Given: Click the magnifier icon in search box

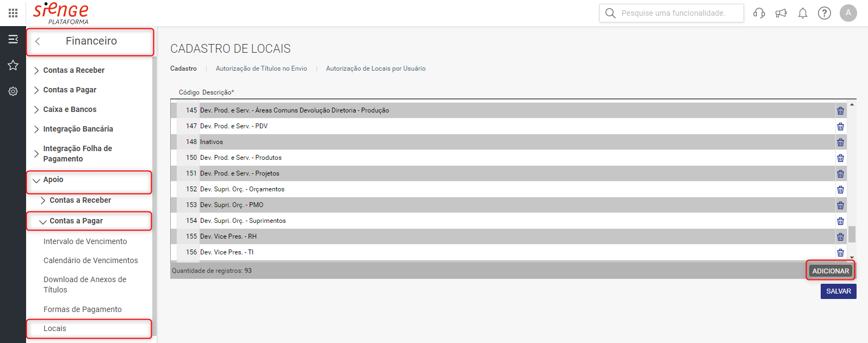Looking at the screenshot, I should [610, 13].
